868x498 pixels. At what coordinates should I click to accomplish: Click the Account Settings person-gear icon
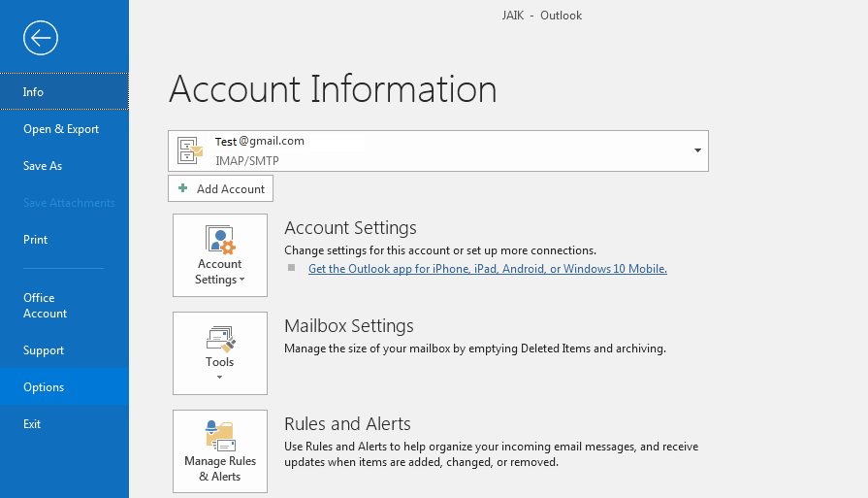220,240
